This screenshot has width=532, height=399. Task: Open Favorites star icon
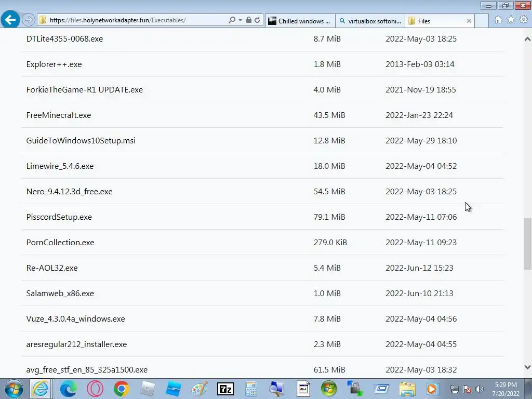511,20
